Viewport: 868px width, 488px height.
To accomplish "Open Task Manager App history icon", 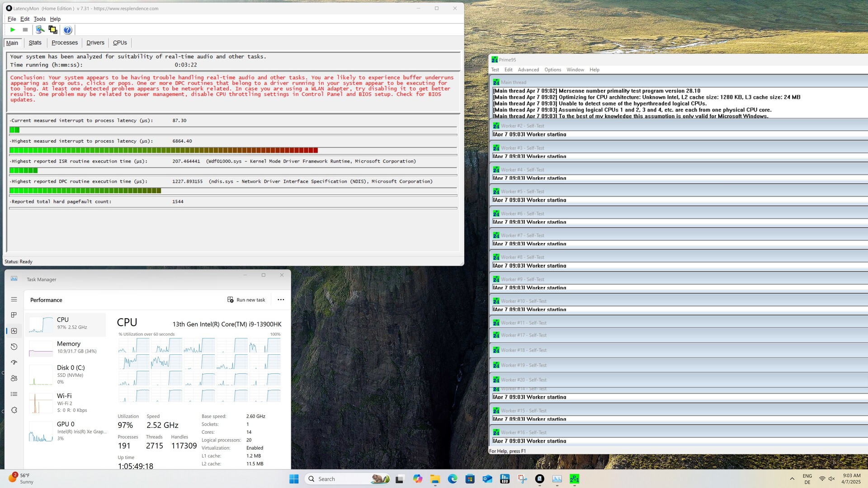I will tap(14, 347).
